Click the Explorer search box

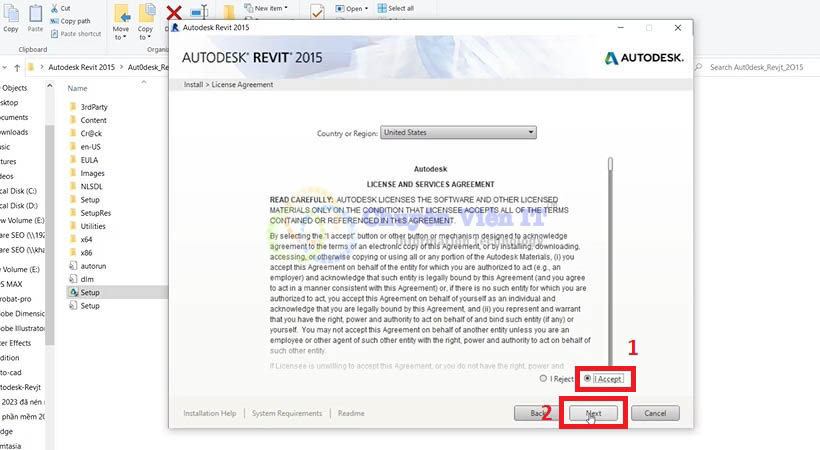pos(756,67)
